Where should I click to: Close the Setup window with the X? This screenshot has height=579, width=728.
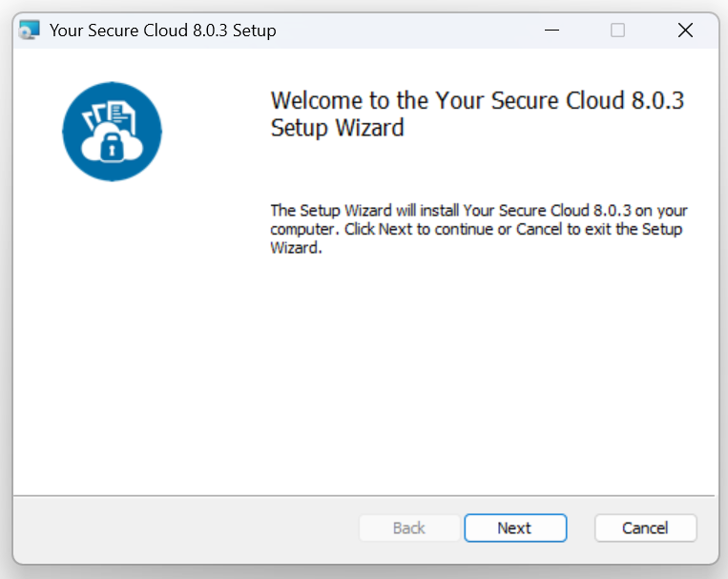pos(685,31)
